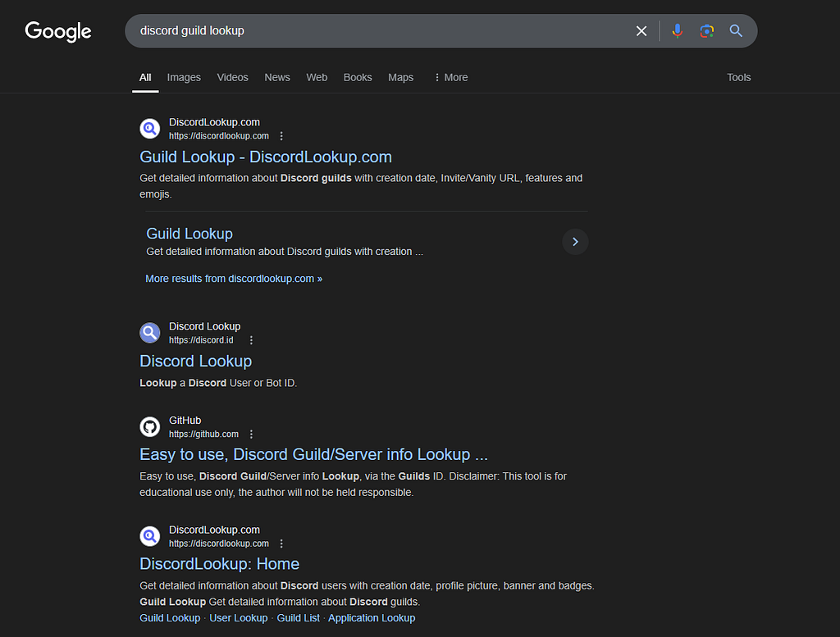This screenshot has height=637, width=840.
Task: Click the https://discord.id URL text
Action: point(202,340)
